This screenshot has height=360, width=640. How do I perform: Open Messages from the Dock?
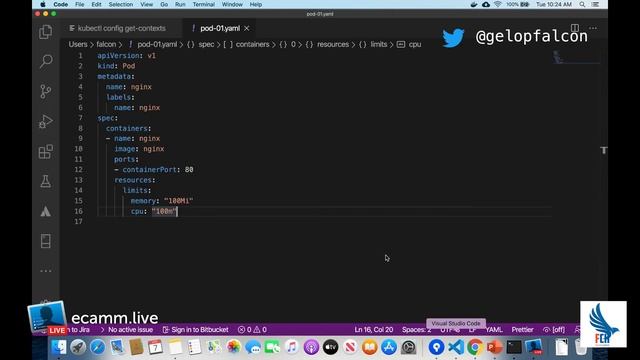click(253, 347)
